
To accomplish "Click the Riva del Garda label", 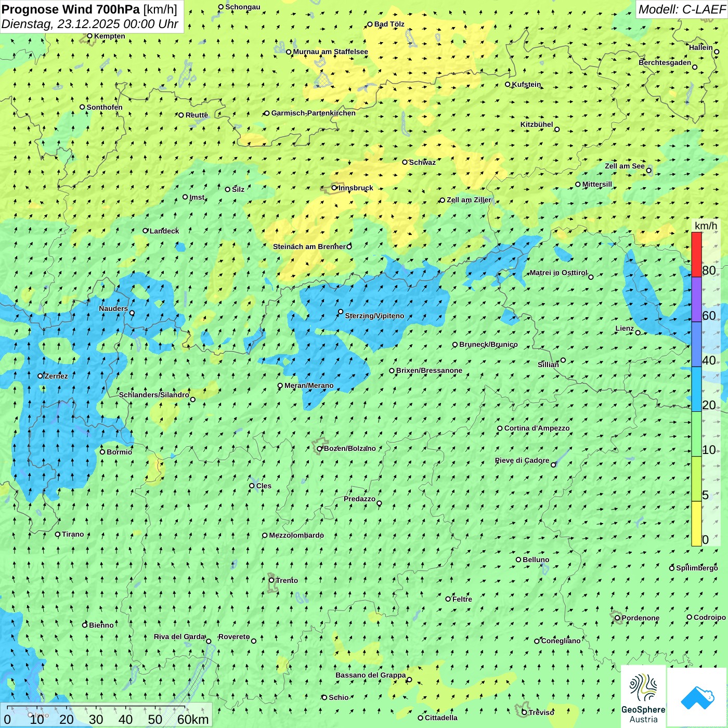I will pos(179,636).
